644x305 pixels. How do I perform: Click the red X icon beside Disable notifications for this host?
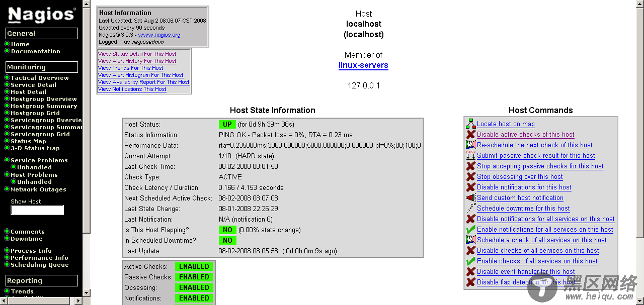tap(470, 187)
